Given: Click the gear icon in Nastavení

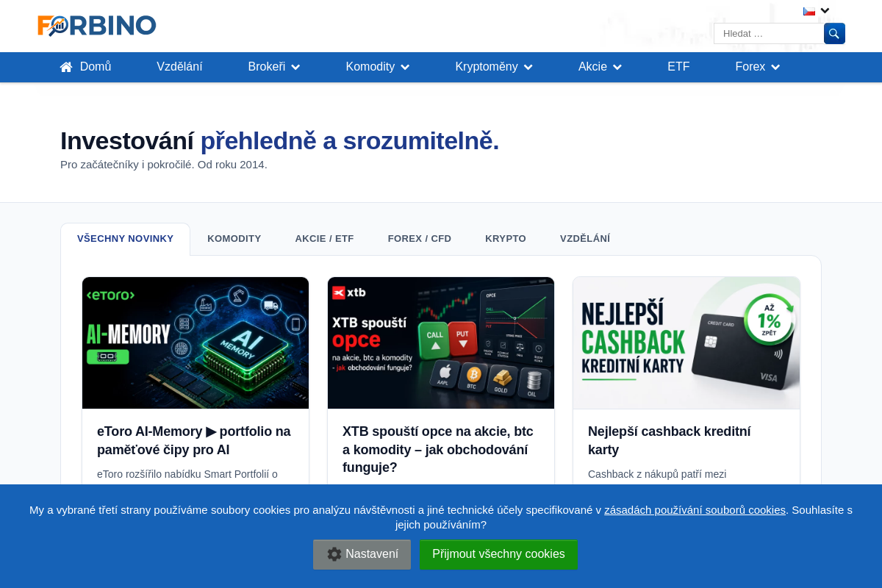Looking at the screenshot, I should coord(334,554).
